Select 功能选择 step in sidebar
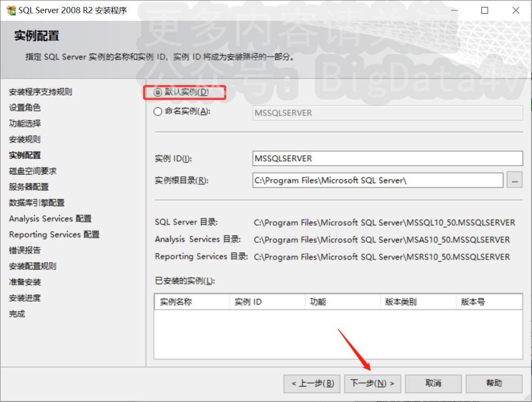This screenshot has height=402, width=532. click(x=25, y=124)
